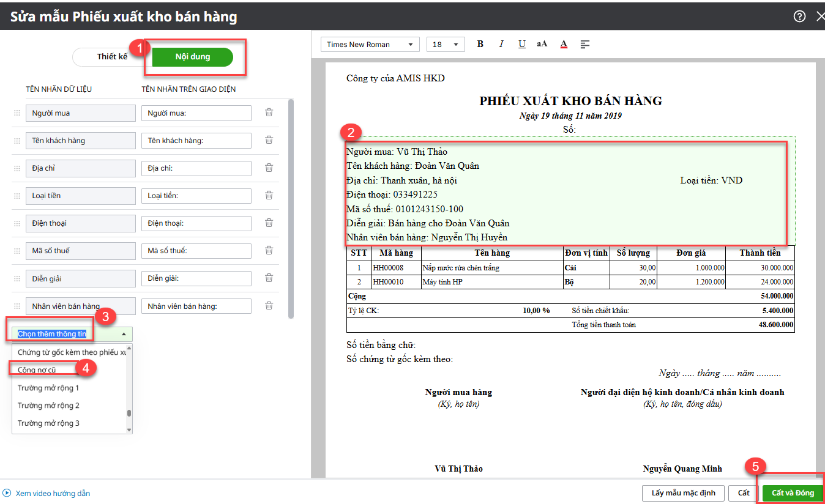Screen dimensions: 825x504
Task: Switch to Thiết kế mode
Action: tap(112, 57)
